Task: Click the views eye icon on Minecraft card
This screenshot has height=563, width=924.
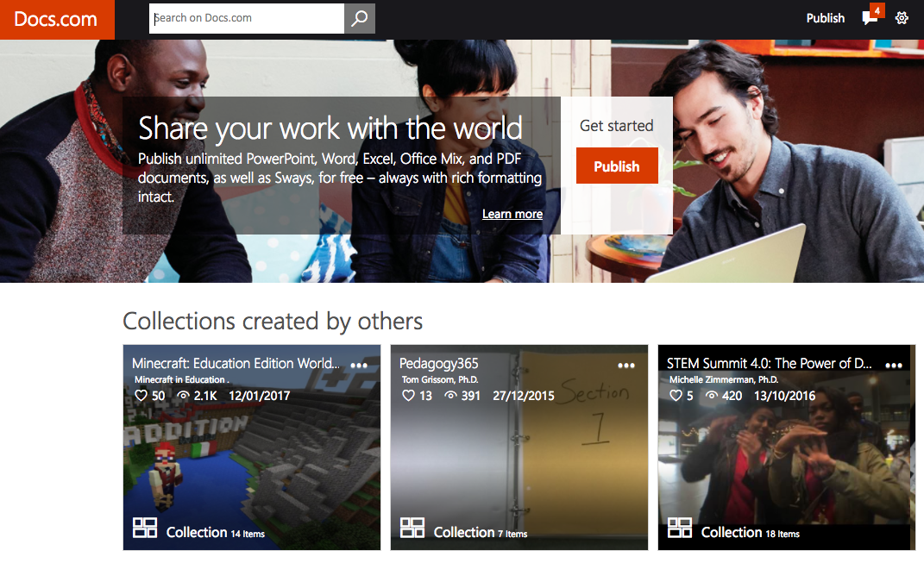Action: (x=183, y=396)
